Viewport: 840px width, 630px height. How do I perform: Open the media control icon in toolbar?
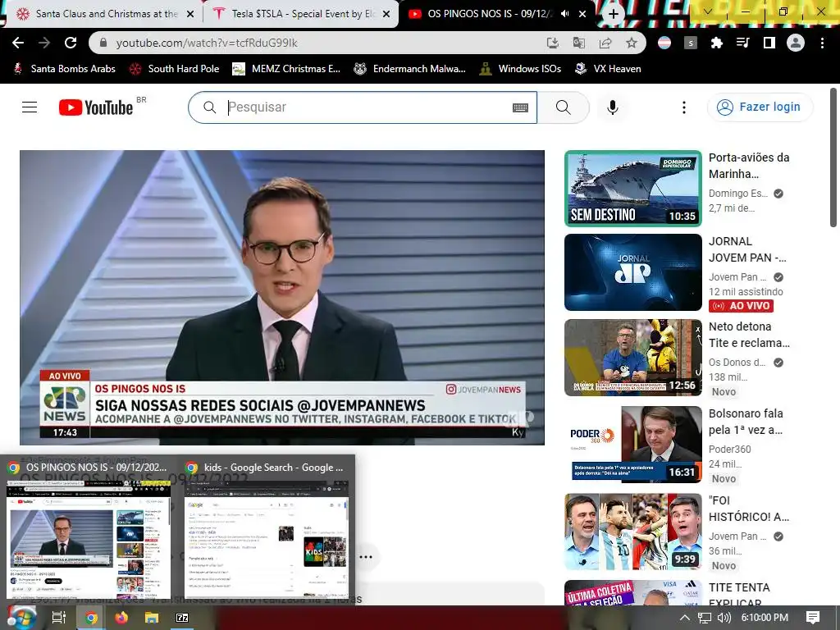[x=743, y=43]
